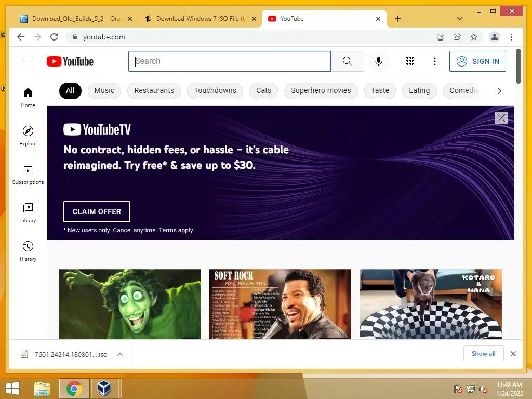This screenshot has width=532, height=399.
Task: Open Action Center flag icon in tray
Action: coord(458,389)
